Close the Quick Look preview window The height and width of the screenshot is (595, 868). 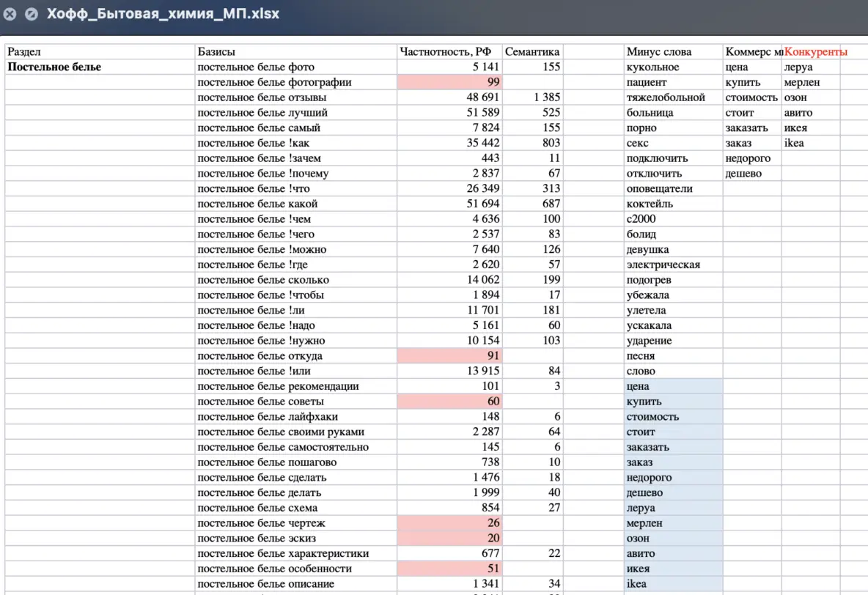coord(10,14)
